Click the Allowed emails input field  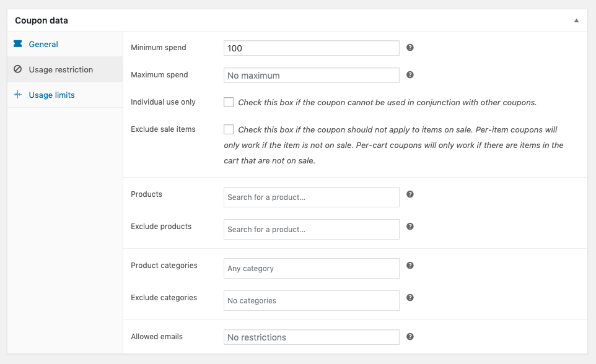311,337
